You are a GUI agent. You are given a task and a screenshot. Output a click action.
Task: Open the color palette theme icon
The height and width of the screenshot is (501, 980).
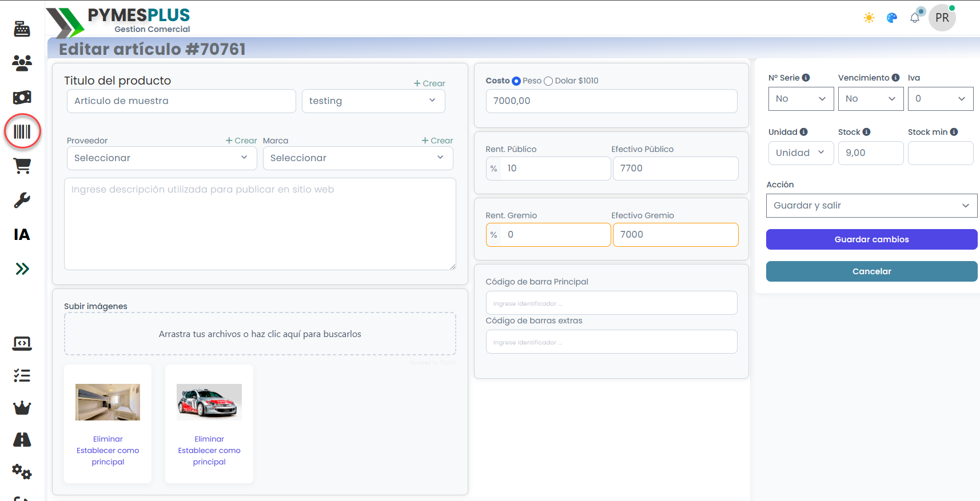[x=892, y=18]
